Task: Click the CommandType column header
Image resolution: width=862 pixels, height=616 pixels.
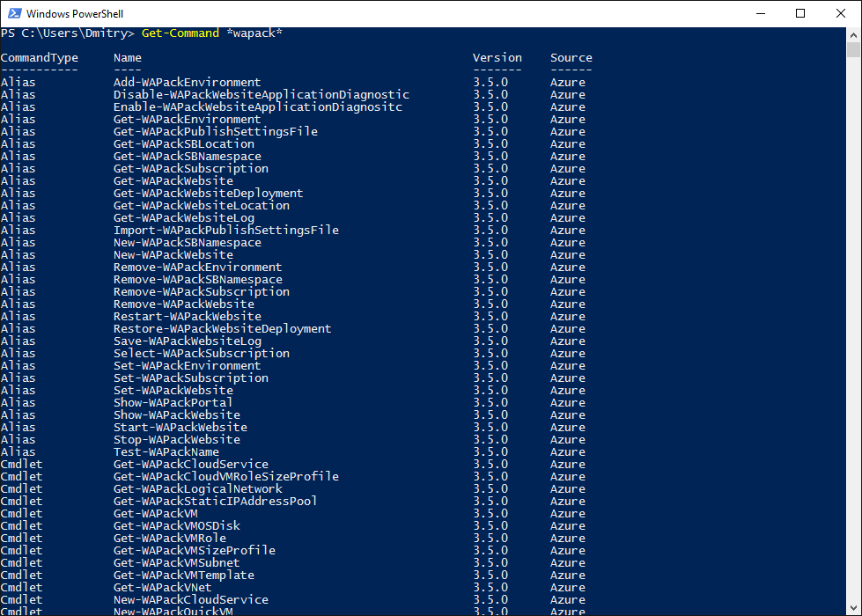Action: 40,58
